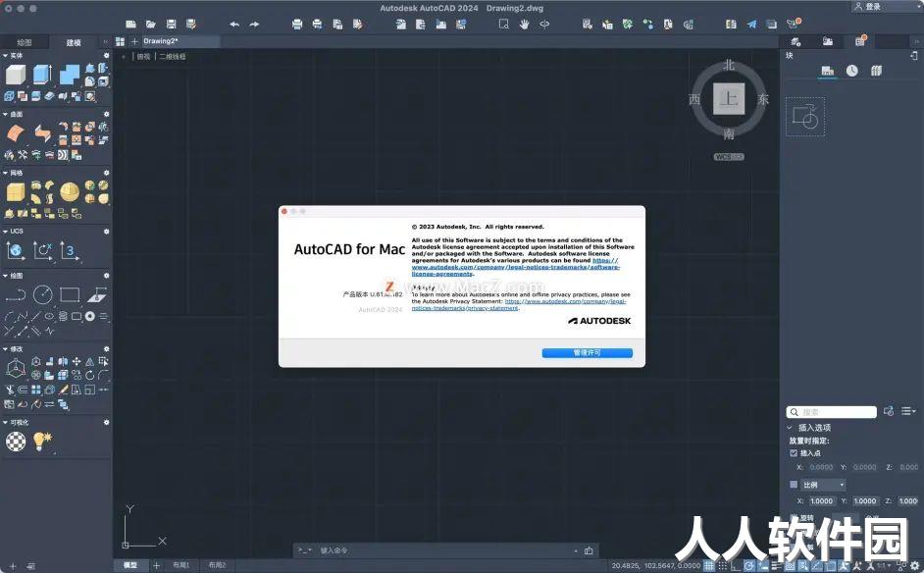This screenshot has width=924, height=573.
Task: Collapse the 实体 panel section
Action: click(5, 55)
